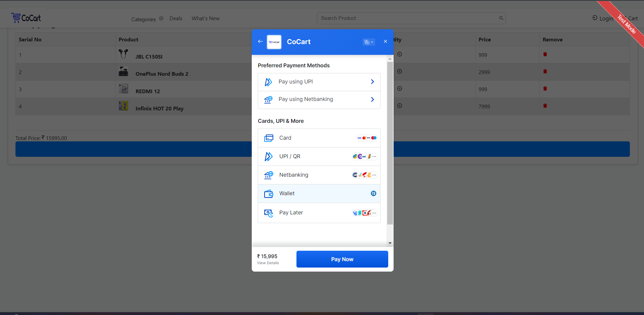Click the REDMI 12 product thumbnail
The width and height of the screenshot is (644, 315).
point(123,89)
